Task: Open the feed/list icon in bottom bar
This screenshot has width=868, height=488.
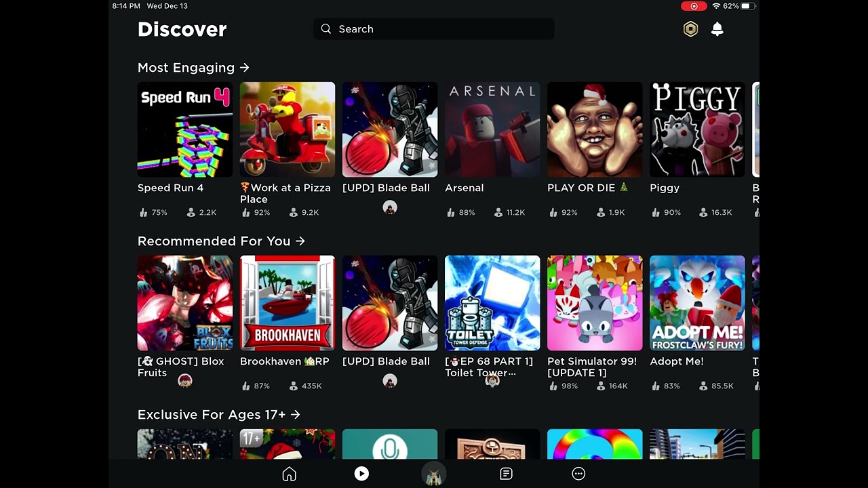Action: 506,474
